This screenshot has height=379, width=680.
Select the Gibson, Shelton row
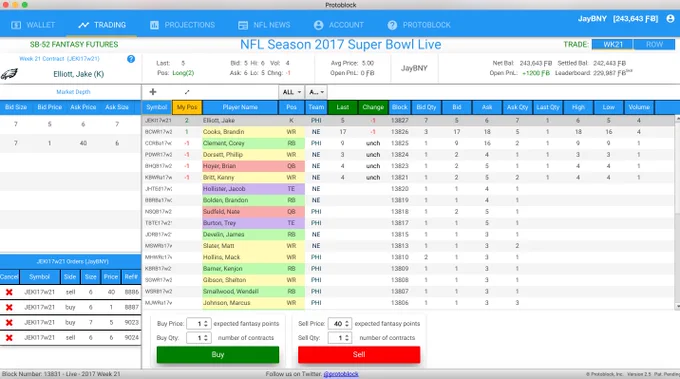408,280
